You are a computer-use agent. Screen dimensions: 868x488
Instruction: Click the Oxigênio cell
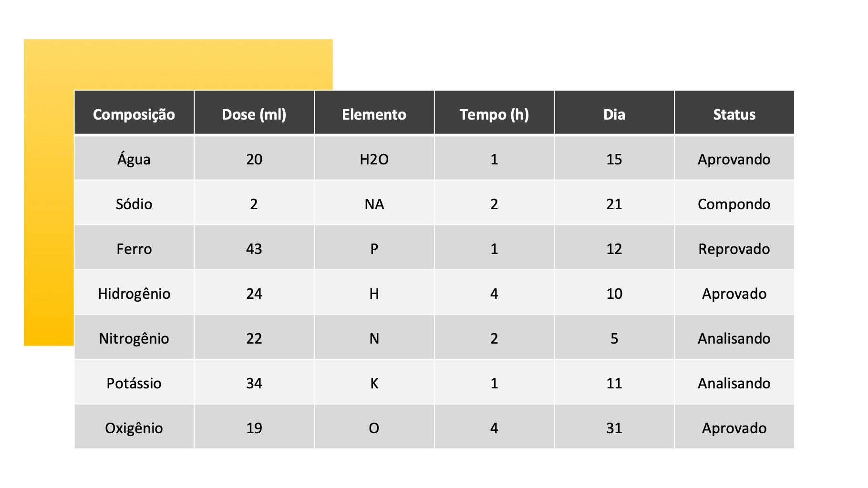pos(134,428)
